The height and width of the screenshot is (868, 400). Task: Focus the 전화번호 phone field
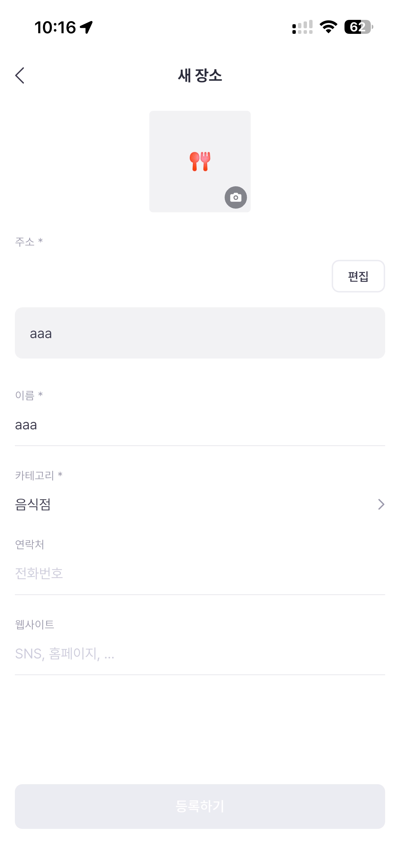point(200,573)
